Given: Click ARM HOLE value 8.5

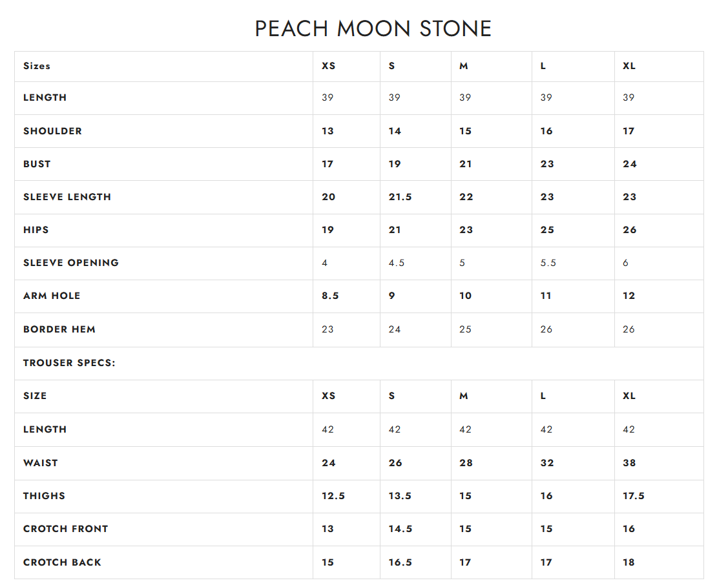Looking at the screenshot, I should point(329,296).
